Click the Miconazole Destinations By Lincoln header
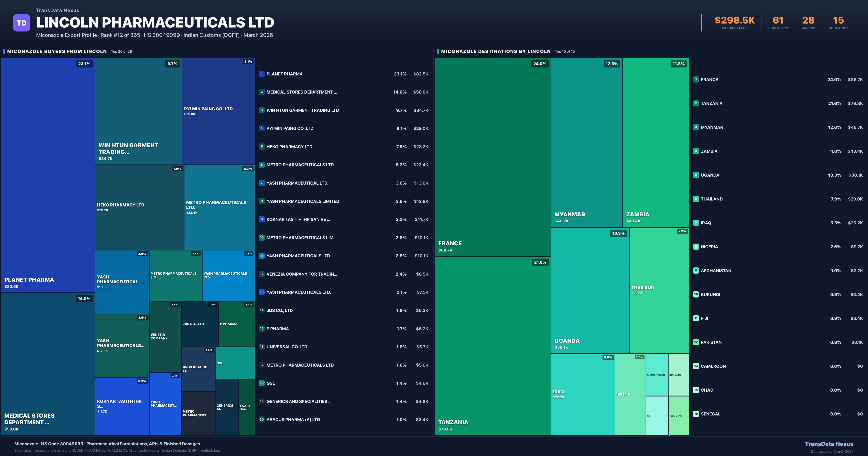This screenshot has height=456, width=868. 496,51
